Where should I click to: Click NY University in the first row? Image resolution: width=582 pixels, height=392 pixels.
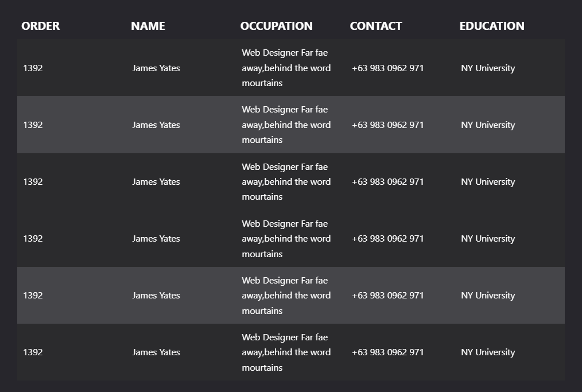click(x=487, y=68)
